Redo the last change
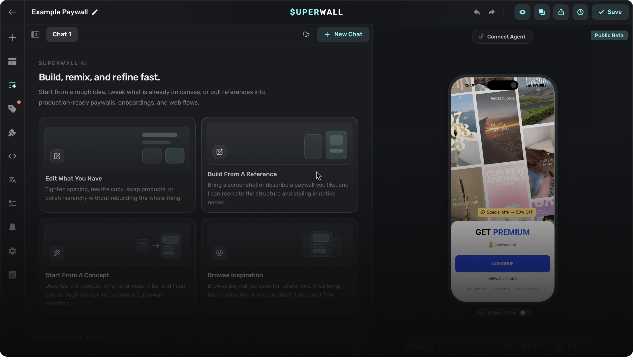Viewport: 633px width, 364px height. click(x=491, y=12)
